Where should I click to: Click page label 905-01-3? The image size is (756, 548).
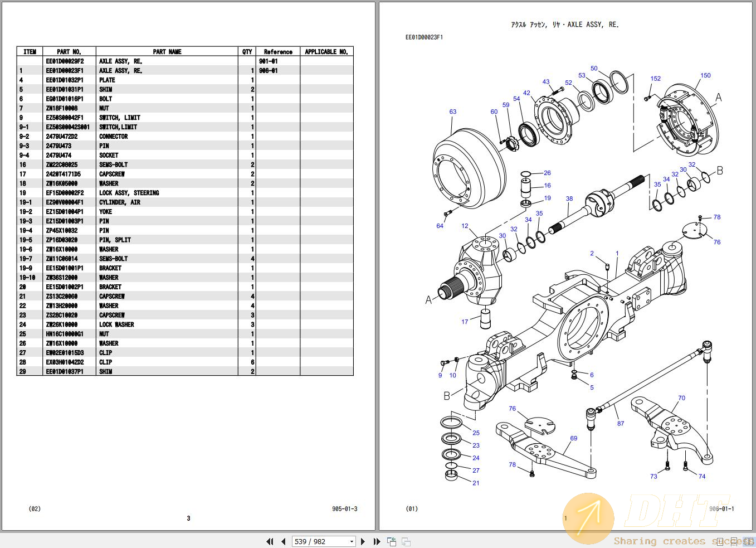[x=345, y=509]
